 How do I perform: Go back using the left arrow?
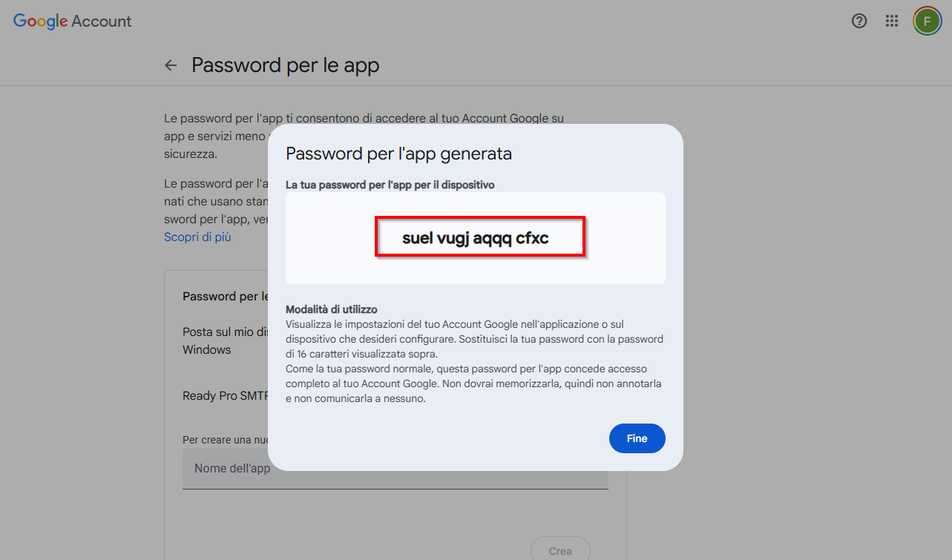[x=171, y=65]
